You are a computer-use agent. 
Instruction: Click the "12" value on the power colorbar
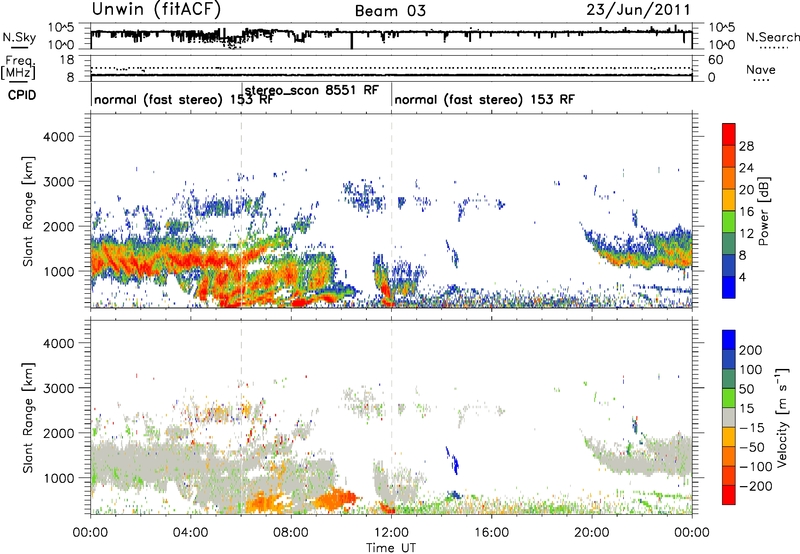(746, 234)
